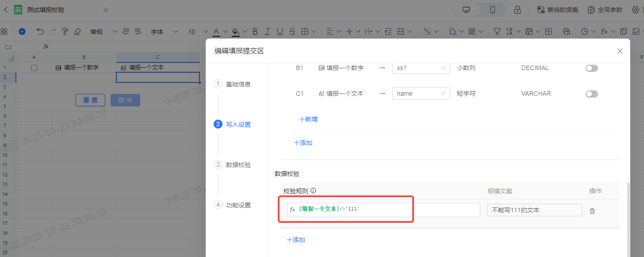
Task: Star this report as favorite
Action: pos(106,10)
